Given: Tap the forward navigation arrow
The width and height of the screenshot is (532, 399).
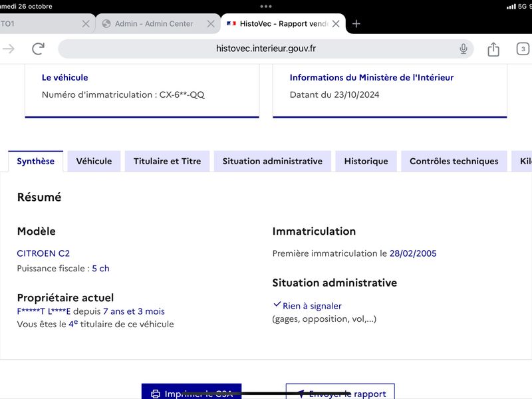Looking at the screenshot, I should [x=9, y=49].
